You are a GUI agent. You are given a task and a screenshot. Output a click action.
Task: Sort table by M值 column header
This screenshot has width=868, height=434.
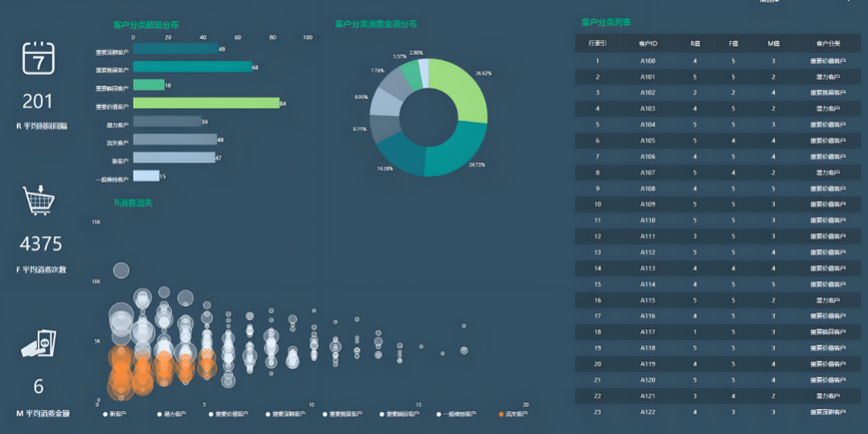pos(773,43)
